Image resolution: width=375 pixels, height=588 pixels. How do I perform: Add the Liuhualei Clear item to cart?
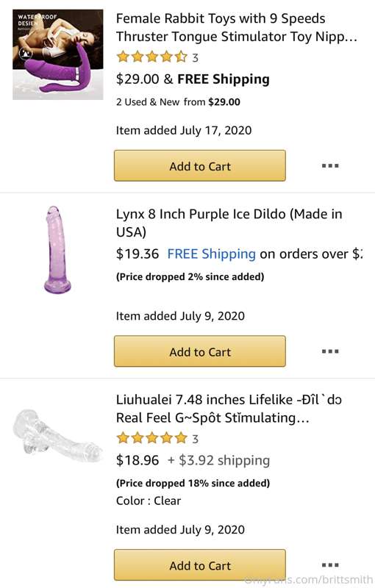(x=200, y=564)
